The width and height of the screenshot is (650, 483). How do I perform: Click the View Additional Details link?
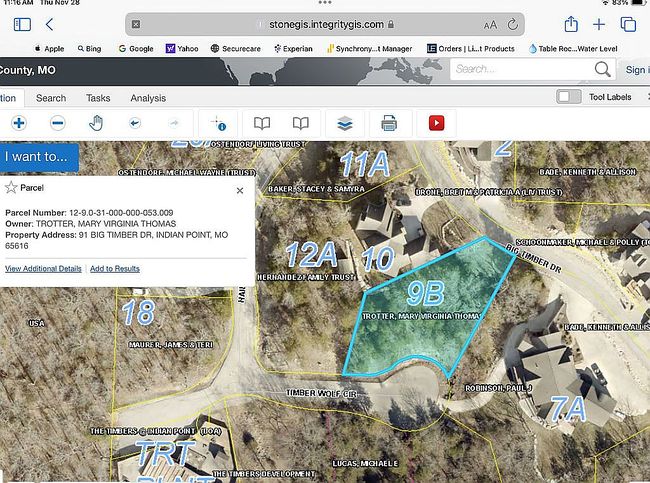(x=43, y=269)
